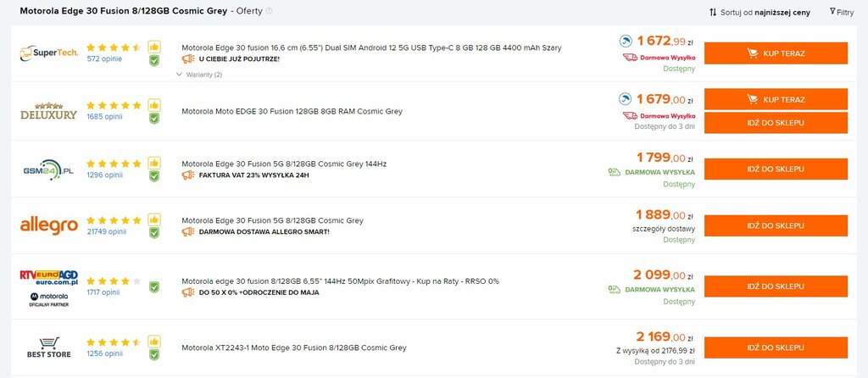Open 21749 opinii reviews for allegro
This screenshot has width=868, height=378.
click(x=106, y=231)
